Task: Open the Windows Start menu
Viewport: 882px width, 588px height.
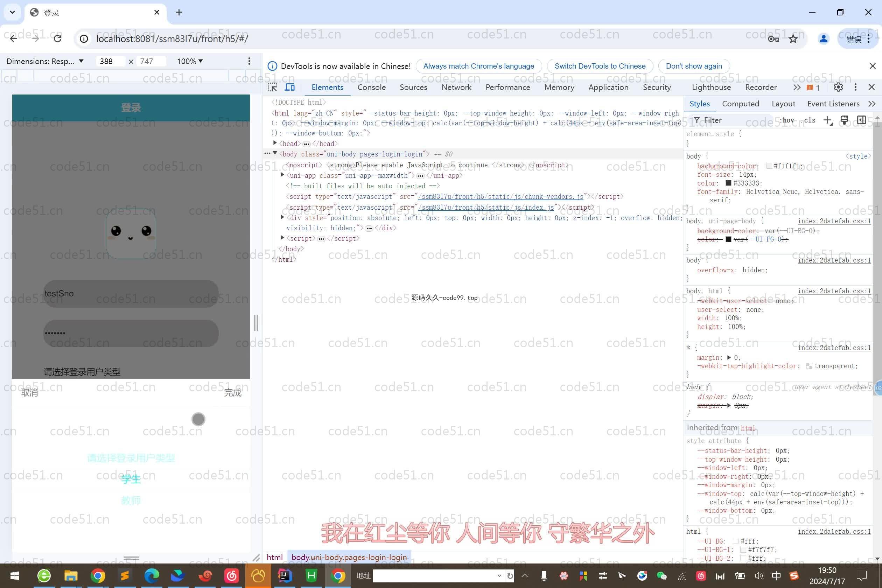Action: pyautogui.click(x=14, y=576)
